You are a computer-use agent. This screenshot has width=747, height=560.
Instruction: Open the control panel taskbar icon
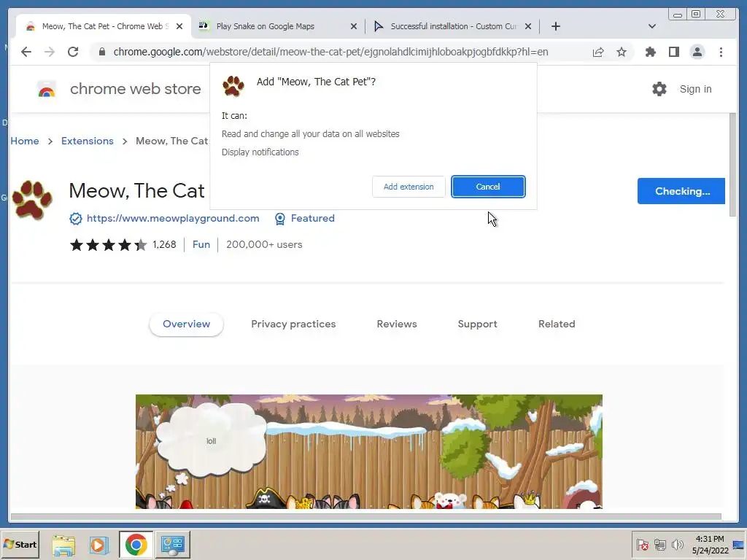pos(172,545)
